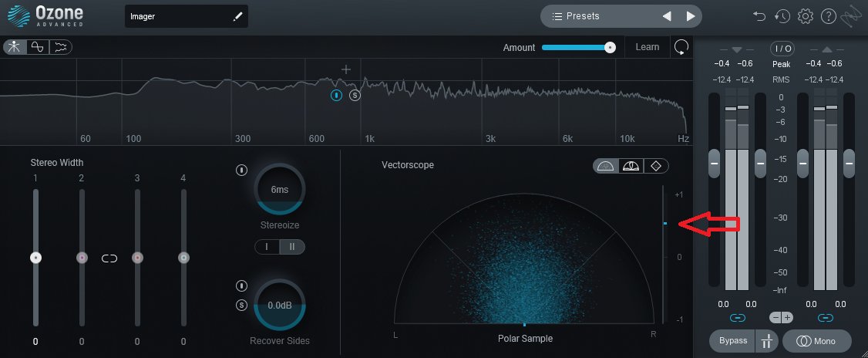
Task: Click the Bypass button
Action: [x=733, y=341]
